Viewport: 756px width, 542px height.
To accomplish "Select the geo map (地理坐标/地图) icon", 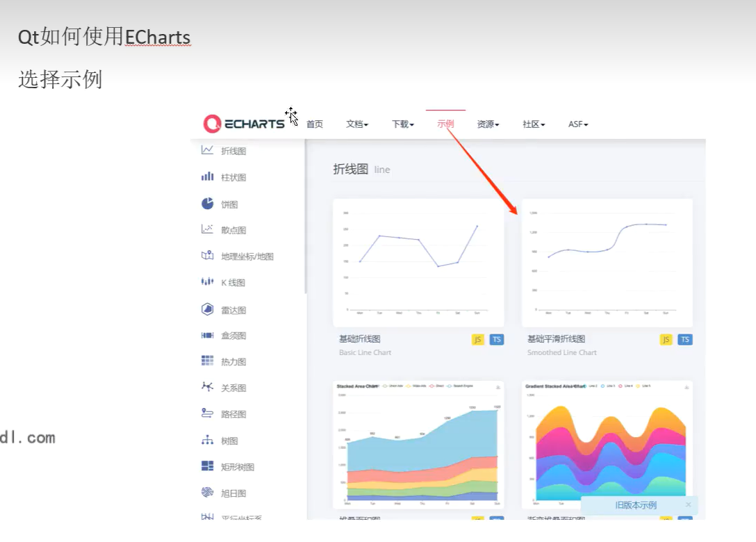I will [x=207, y=256].
